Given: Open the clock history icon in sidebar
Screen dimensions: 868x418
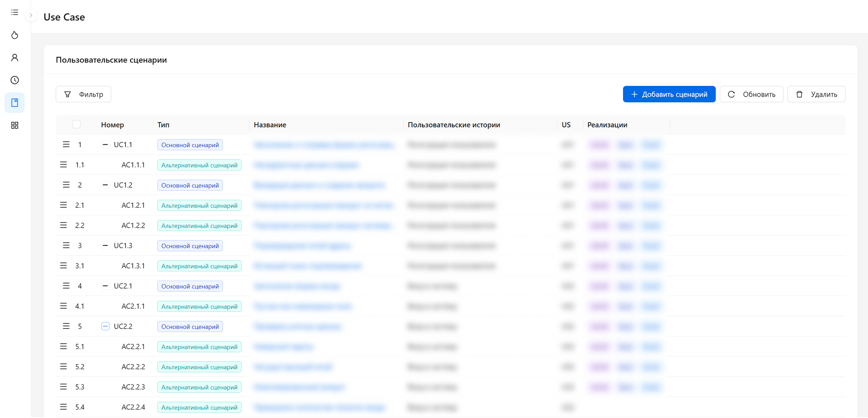Looking at the screenshot, I should pos(15,80).
